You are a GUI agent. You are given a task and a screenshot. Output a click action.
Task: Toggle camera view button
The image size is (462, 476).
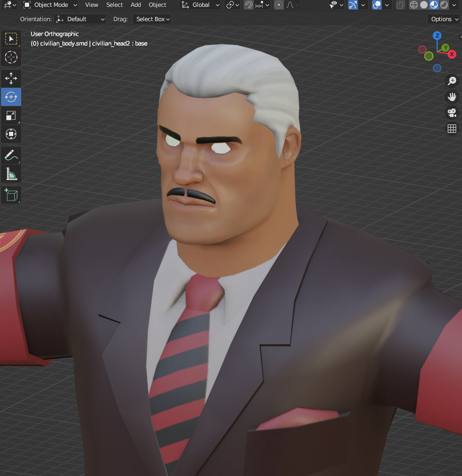[452, 113]
